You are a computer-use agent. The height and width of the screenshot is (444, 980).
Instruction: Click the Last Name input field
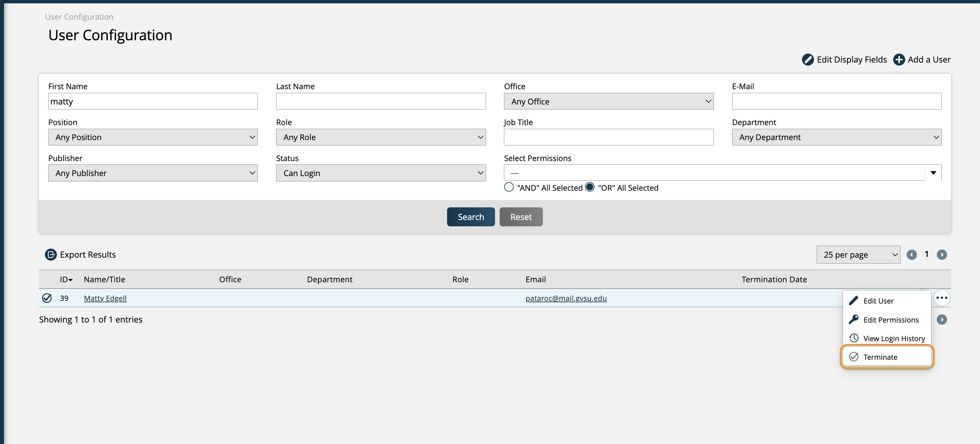click(381, 101)
